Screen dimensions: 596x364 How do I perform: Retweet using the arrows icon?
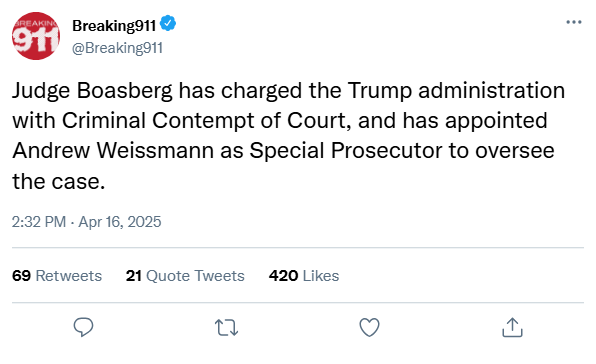227,328
